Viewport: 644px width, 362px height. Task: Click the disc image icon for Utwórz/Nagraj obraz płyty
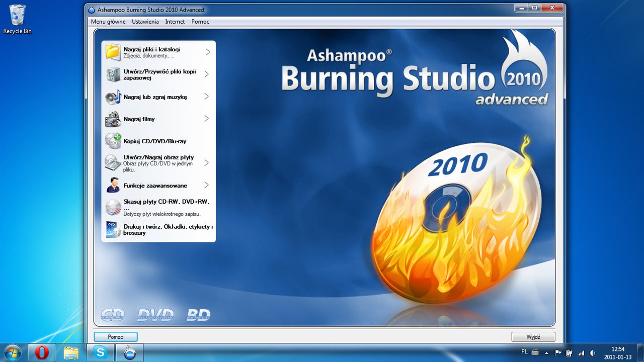pyautogui.click(x=113, y=163)
